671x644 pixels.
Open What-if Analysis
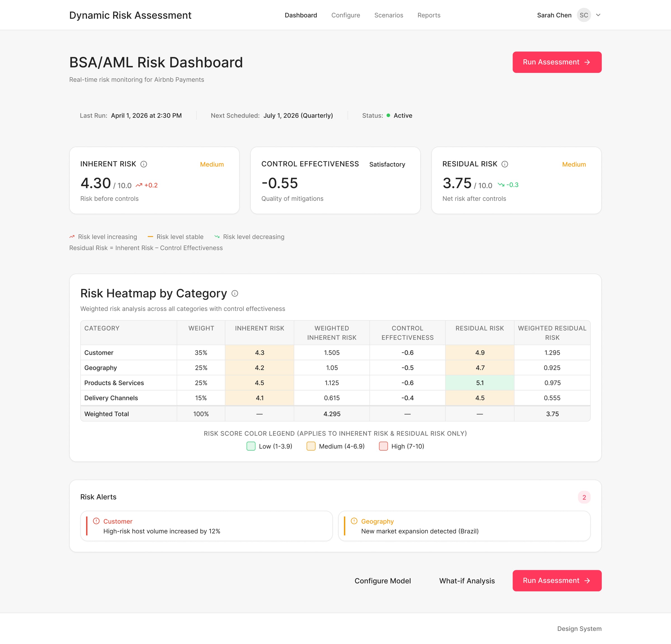[x=467, y=580]
